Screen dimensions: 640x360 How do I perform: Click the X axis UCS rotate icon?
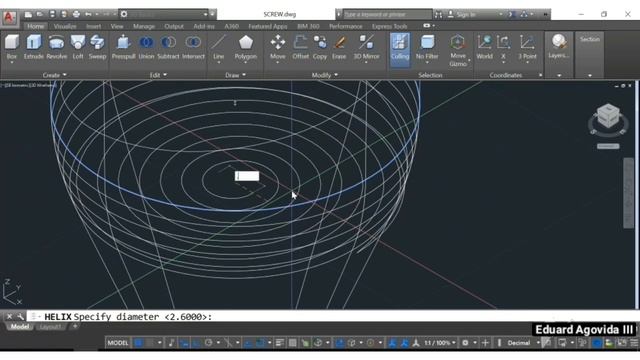point(503,47)
